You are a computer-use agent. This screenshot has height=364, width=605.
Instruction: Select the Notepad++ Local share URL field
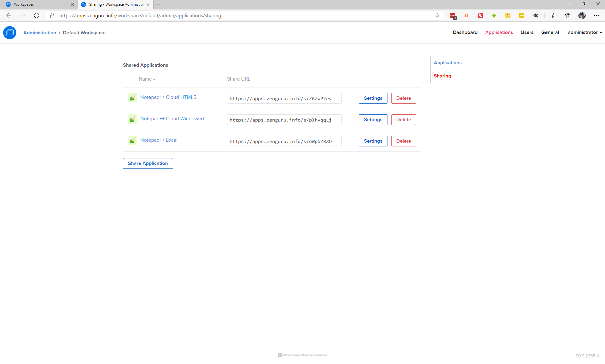click(284, 141)
